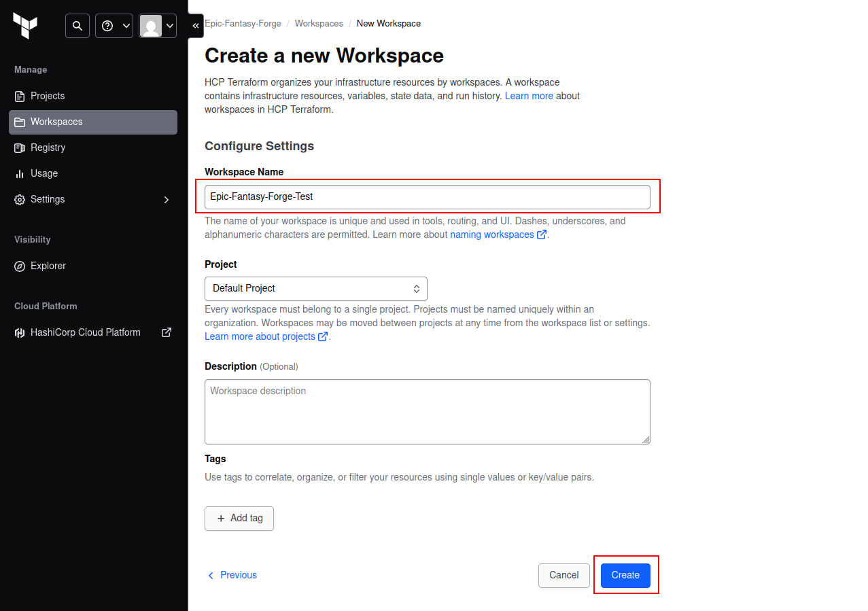Click the HashiCorp logo icon in sidebar
The height and width of the screenshot is (611, 868).
click(20, 333)
